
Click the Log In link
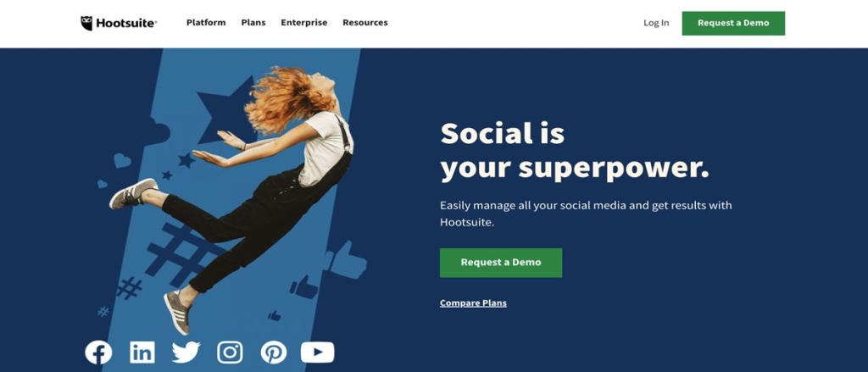point(656,23)
